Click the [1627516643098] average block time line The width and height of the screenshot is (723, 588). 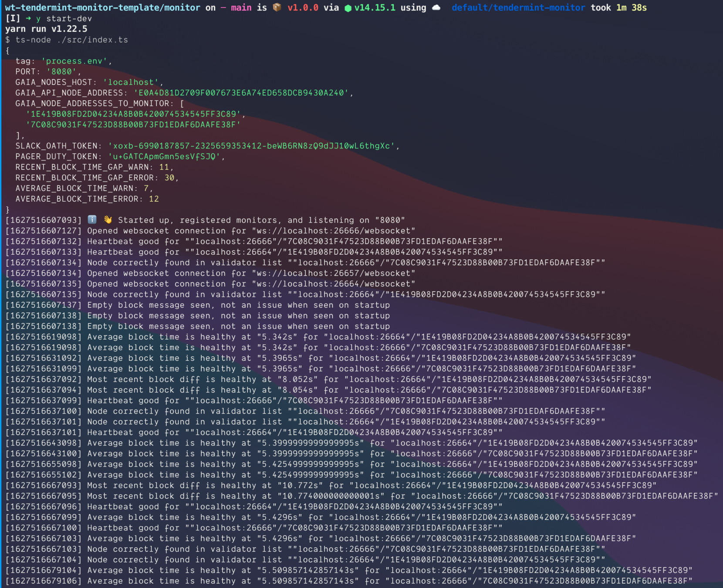click(x=351, y=443)
